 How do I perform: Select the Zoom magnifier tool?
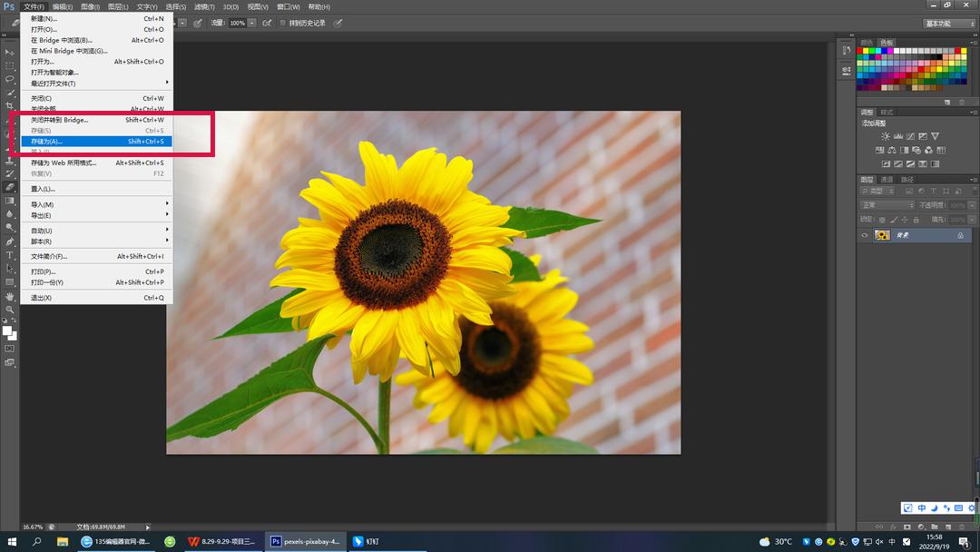[10, 310]
